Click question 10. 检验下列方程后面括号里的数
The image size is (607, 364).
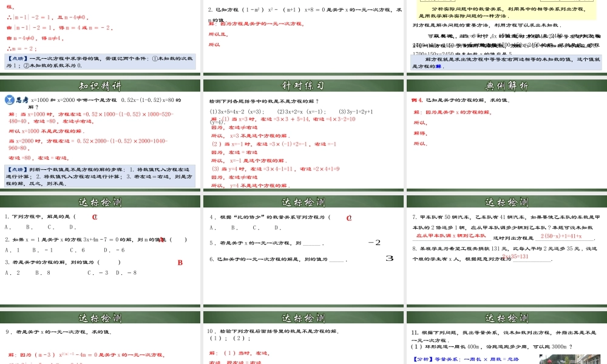point(273,331)
